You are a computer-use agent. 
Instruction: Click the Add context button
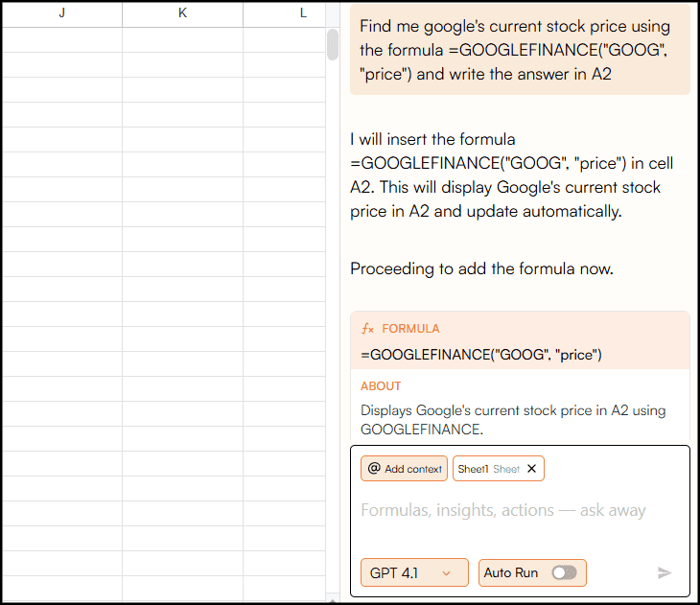coord(404,469)
